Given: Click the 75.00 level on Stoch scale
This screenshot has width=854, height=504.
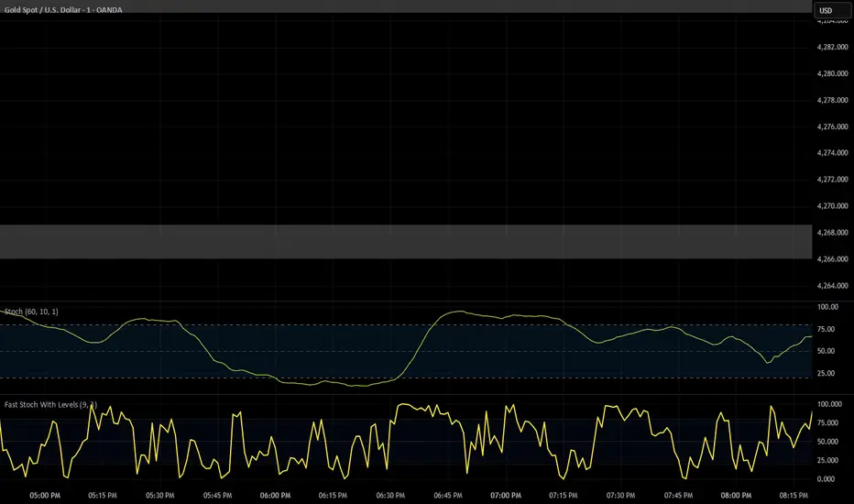Looking at the screenshot, I should point(829,329).
